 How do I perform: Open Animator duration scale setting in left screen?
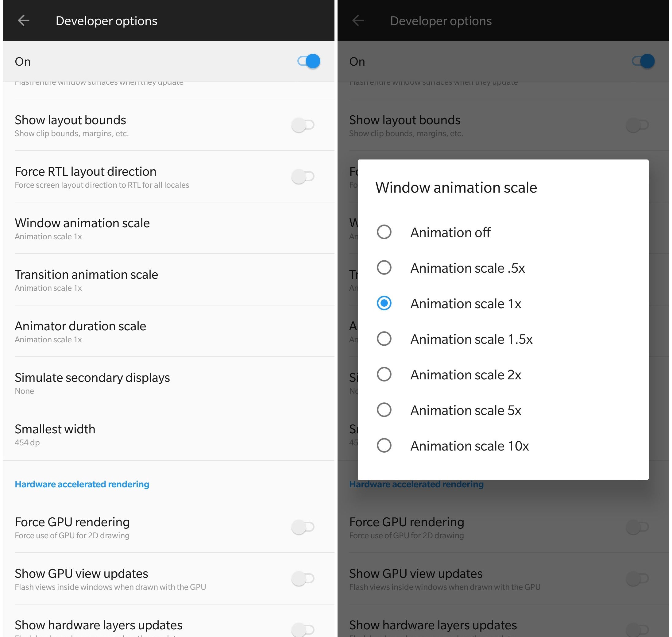169,332
